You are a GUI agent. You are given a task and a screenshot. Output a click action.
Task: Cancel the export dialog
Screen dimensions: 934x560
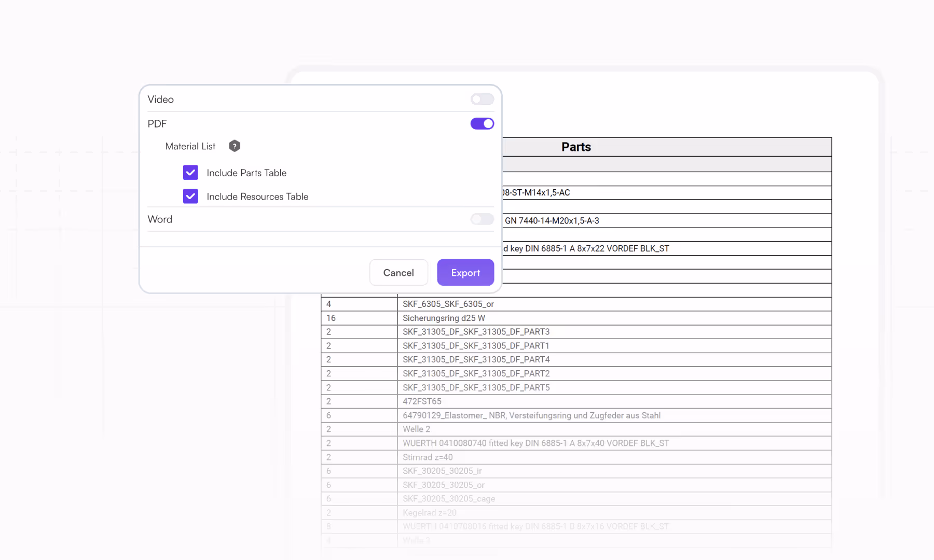tap(399, 273)
